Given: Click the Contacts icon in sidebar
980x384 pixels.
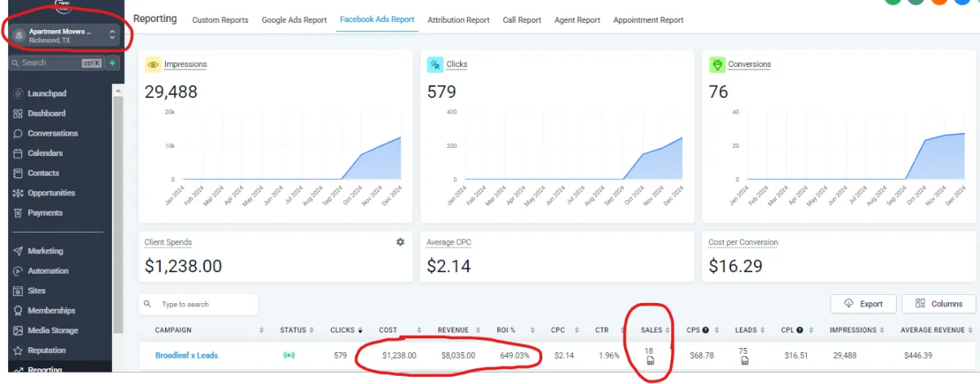Looking at the screenshot, I should (x=18, y=173).
